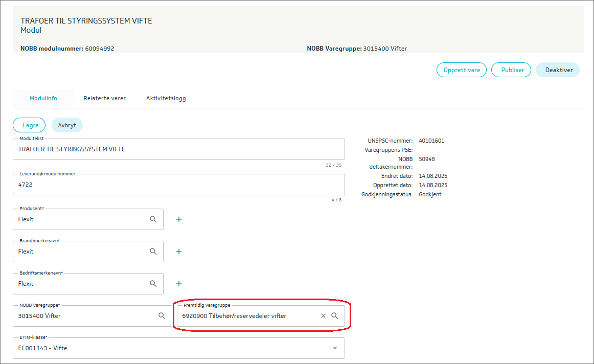Click the Opprett vare button
The height and width of the screenshot is (364, 594).
(462, 70)
